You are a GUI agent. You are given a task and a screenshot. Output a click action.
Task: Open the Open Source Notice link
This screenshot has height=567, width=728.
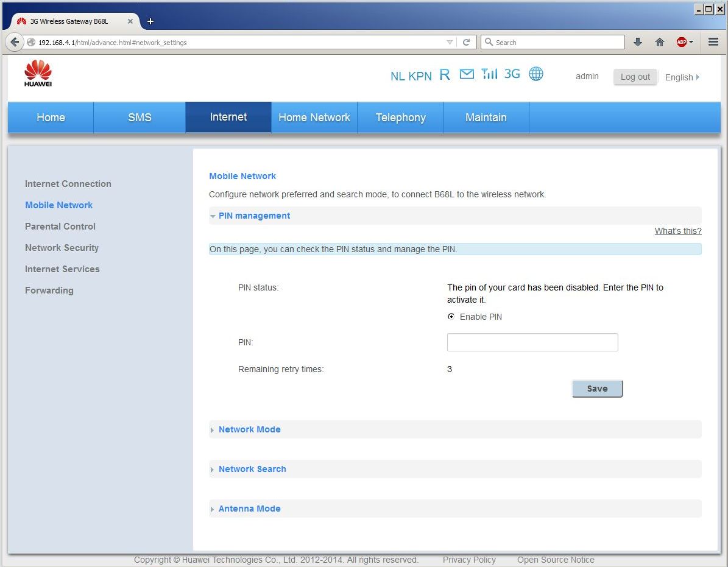556,560
